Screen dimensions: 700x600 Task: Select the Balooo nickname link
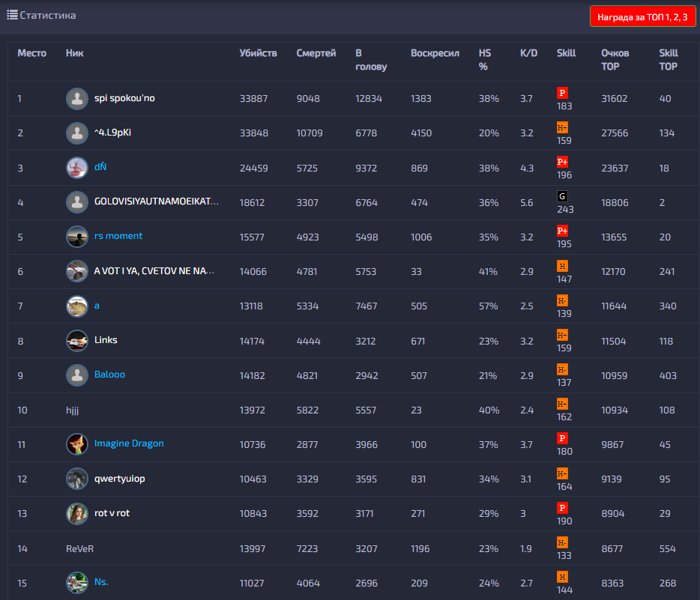pyautogui.click(x=110, y=375)
